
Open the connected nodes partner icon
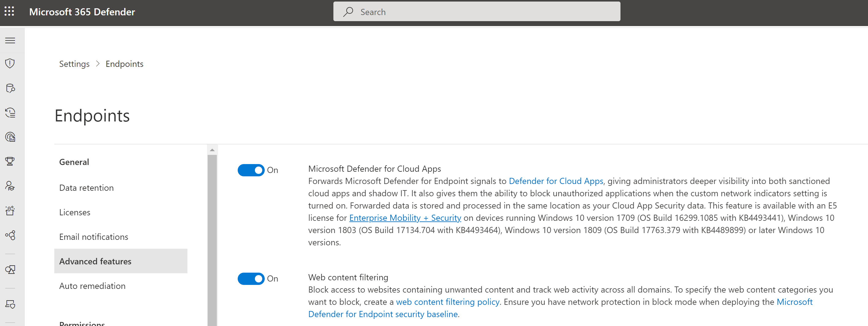click(x=10, y=235)
